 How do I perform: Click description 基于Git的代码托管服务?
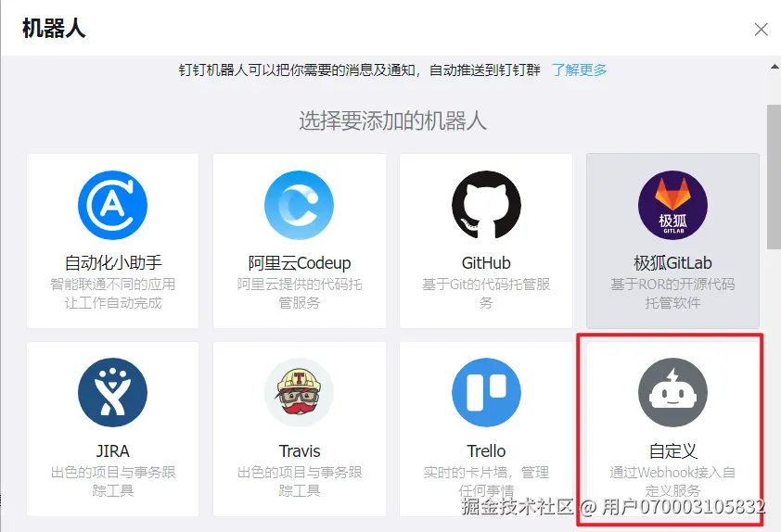point(486,293)
